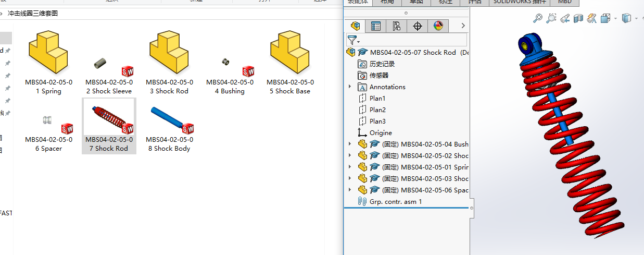Select the Zoom to Area tool
Viewport: 644px width, 255px height.
click(x=551, y=19)
